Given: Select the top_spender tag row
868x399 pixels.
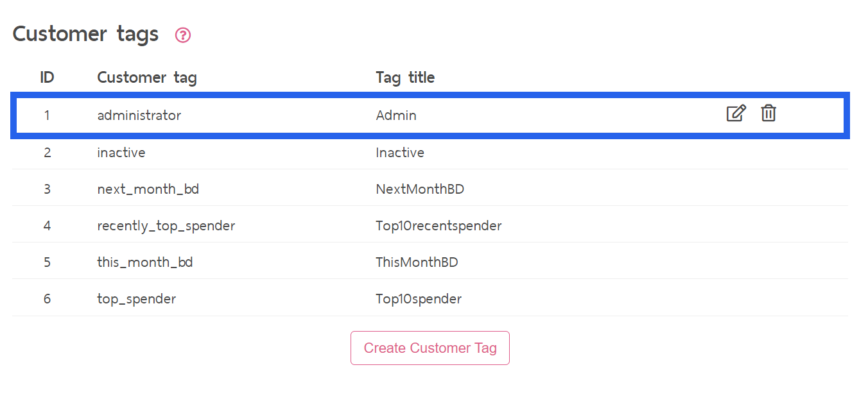Looking at the screenshot, I should pos(430,298).
